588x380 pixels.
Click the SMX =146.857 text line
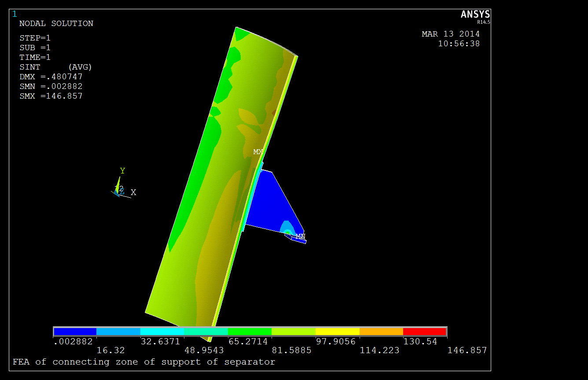point(51,96)
